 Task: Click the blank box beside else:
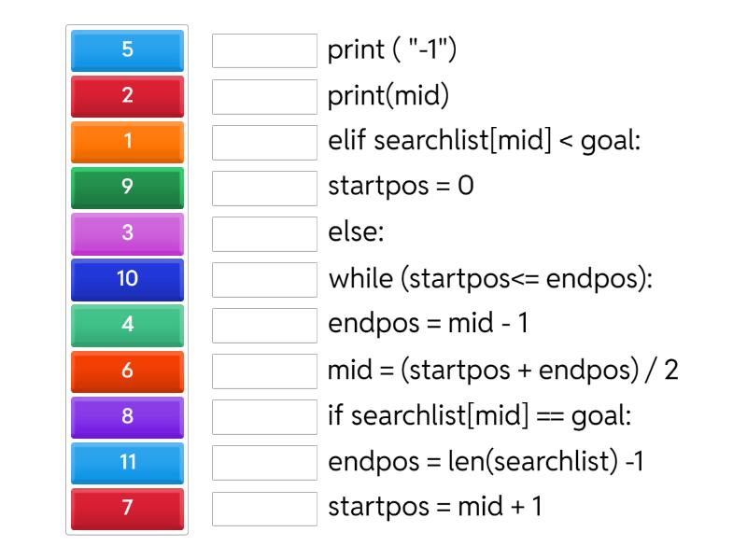[264, 233]
